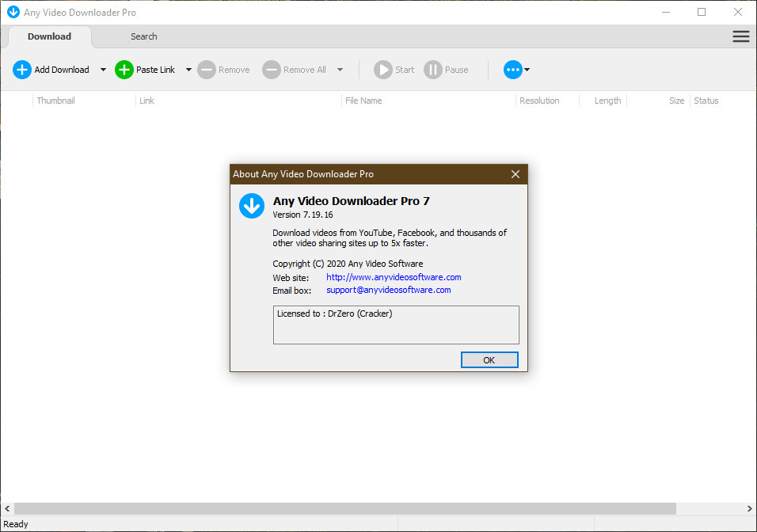Click the horizontal scrollbar thumb
This screenshot has width=757, height=532.
[345, 508]
